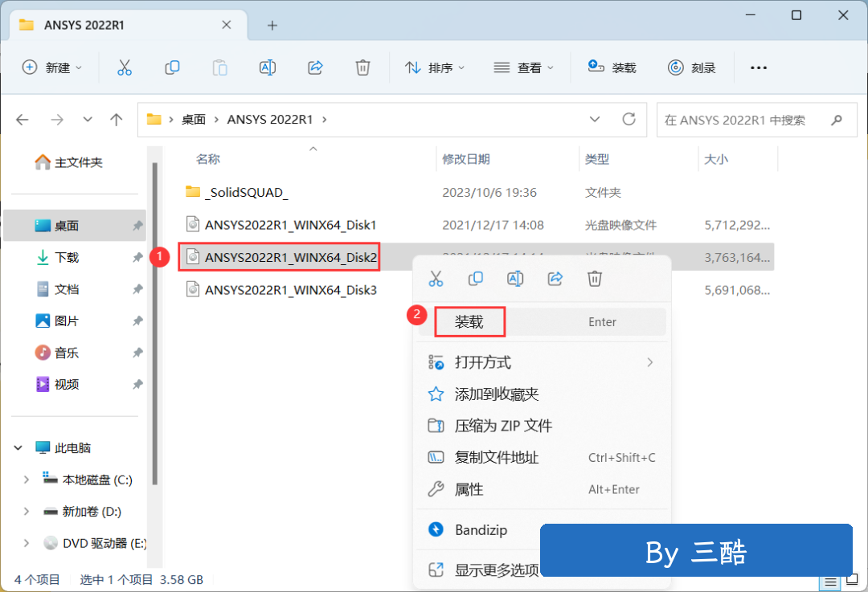Open the 新建 dropdown in toolbar

(x=52, y=67)
